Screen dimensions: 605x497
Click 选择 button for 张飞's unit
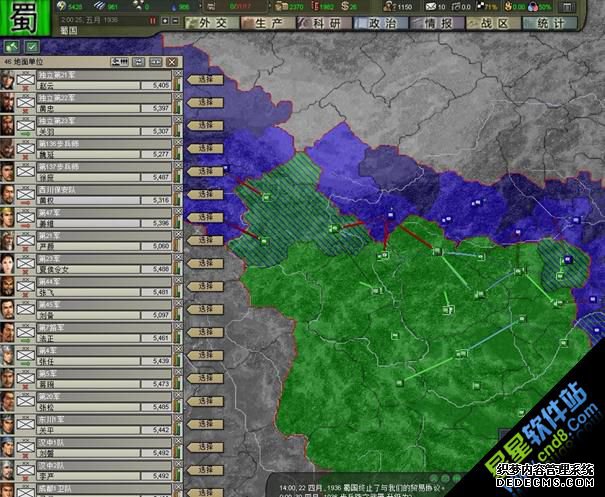(205, 287)
